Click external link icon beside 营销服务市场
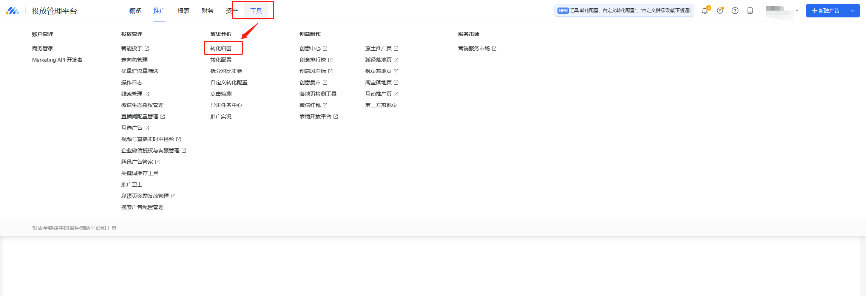 (x=494, y=48)
